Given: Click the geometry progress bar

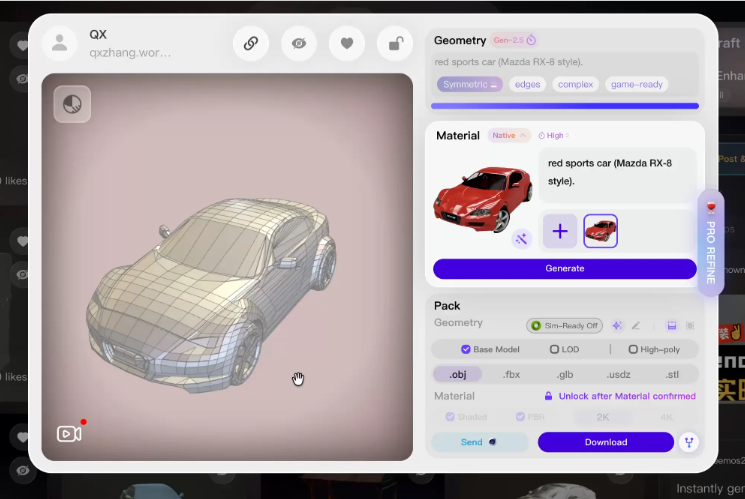Looking at the screenshot, I should point(565,106).
